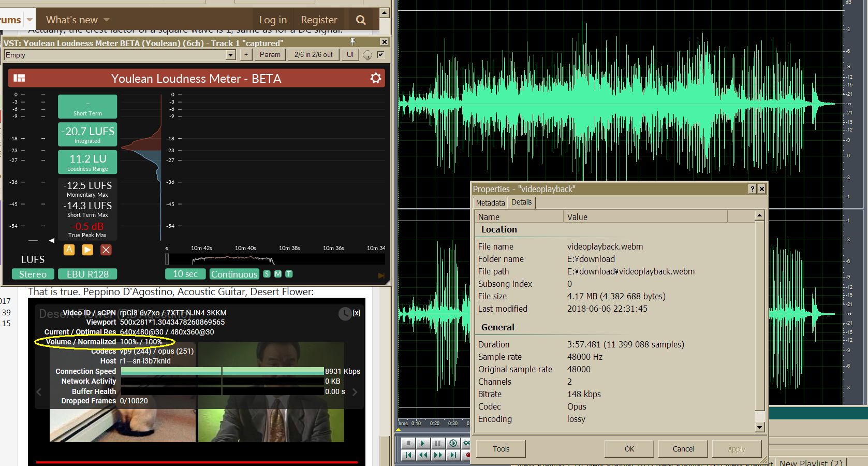Click the fast forward button

pos(438,455)
